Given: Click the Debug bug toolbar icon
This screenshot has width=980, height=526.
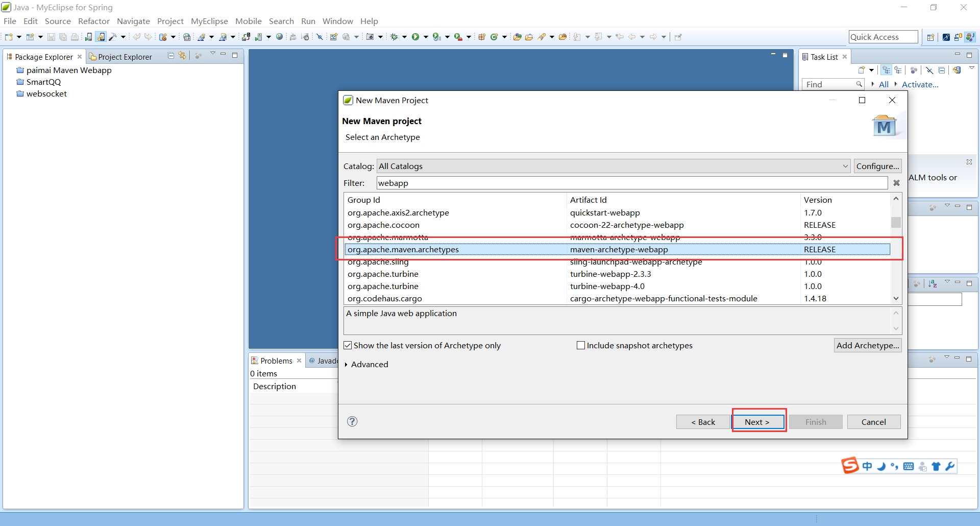Looking at the screenshot, I should point(394,37).
